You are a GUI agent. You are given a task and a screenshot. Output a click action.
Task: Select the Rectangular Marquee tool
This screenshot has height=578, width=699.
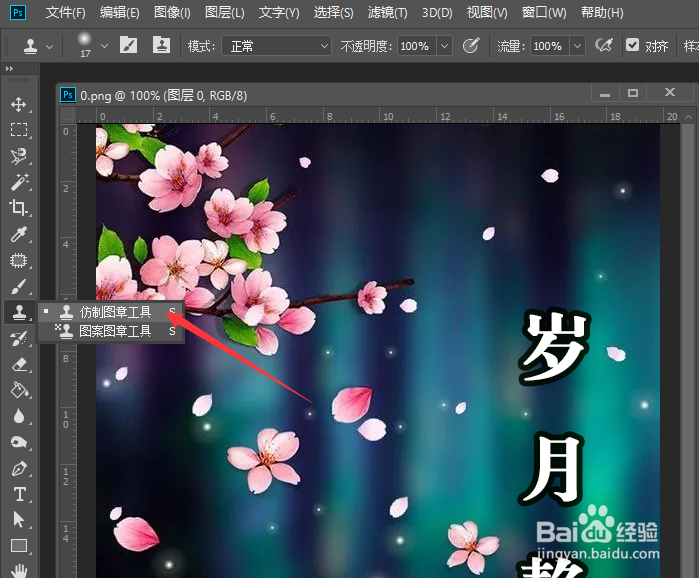(18, 130)
